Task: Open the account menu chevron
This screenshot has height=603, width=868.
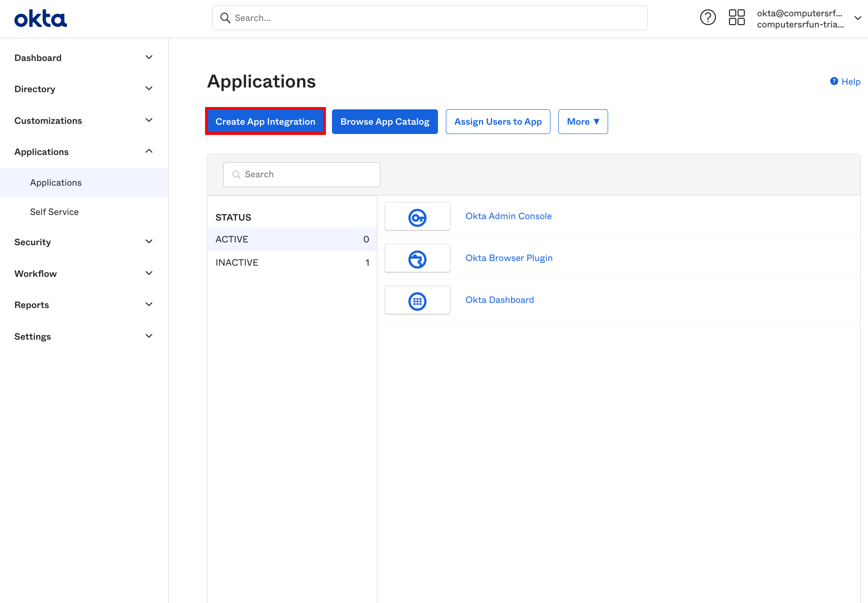Action: (x=857, y=18)
